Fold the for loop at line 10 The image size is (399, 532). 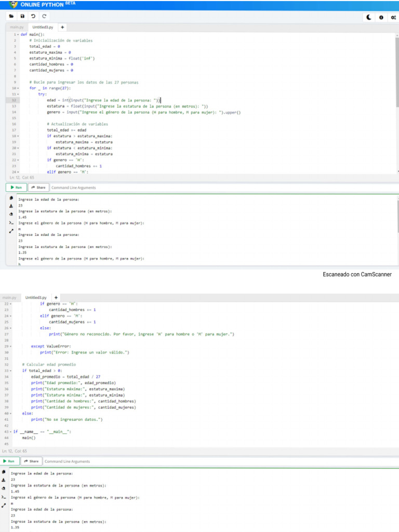click(18, 88)
